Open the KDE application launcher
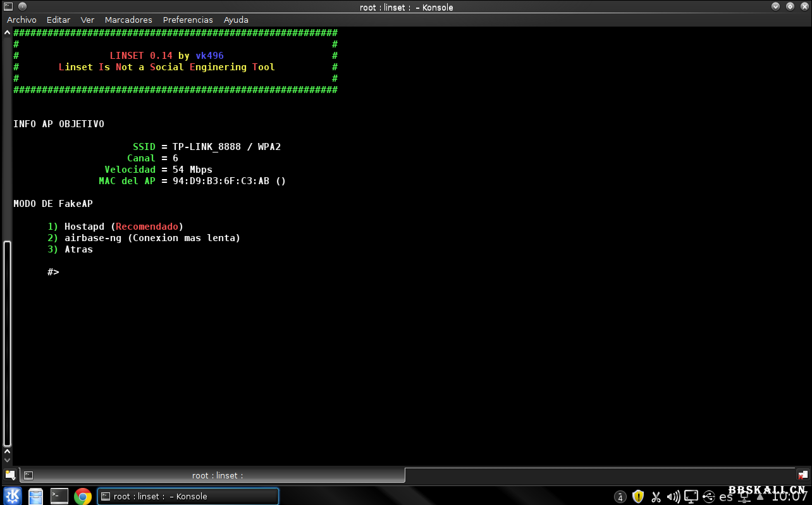Image resolution: width=812 pixels, height=505 pixels. [13, 496]
